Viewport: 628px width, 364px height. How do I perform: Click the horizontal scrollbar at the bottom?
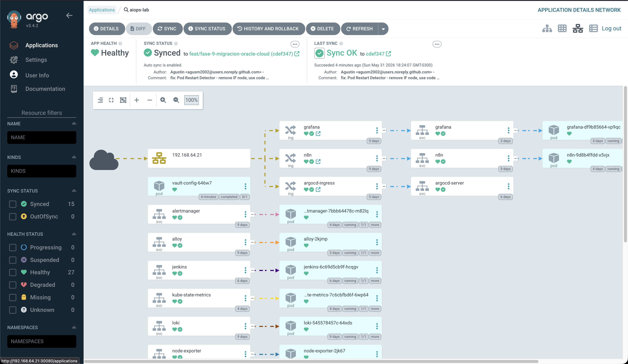click(311, 361)
